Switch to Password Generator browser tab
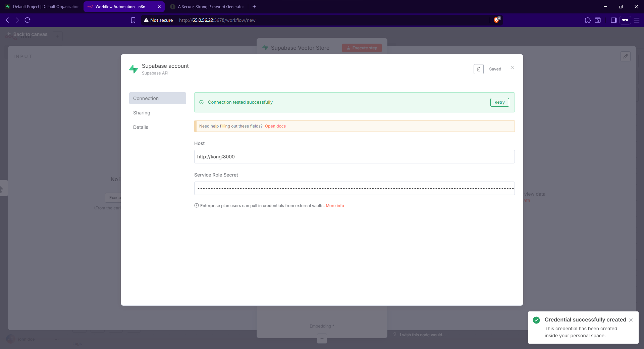Screen dimensions: 644x349 (x=207, y=7)
